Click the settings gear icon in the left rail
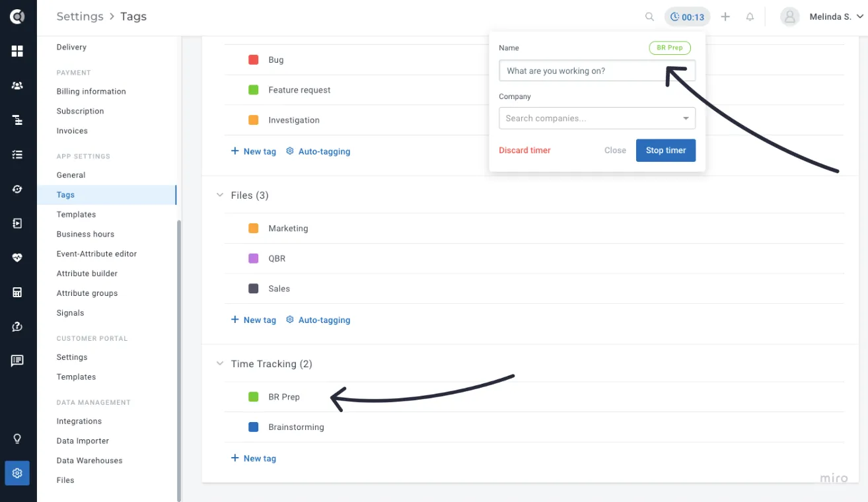Image resolution: width=868 pixels, height=502 pixels. (x=17, y=473)
